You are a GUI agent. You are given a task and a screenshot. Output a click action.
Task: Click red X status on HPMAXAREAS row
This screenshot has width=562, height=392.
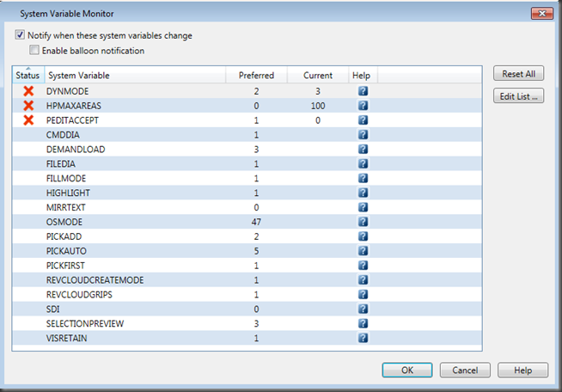point(28,106)
